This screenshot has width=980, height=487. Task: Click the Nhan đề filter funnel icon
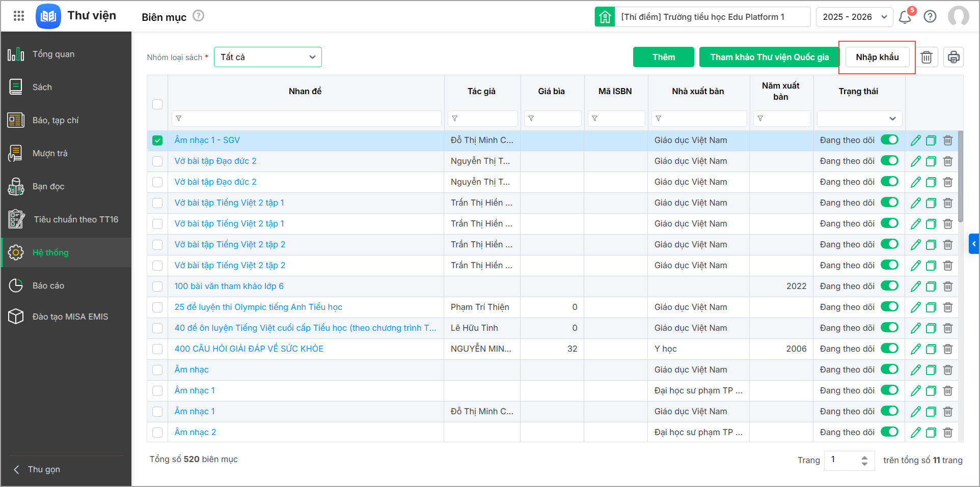179,119
